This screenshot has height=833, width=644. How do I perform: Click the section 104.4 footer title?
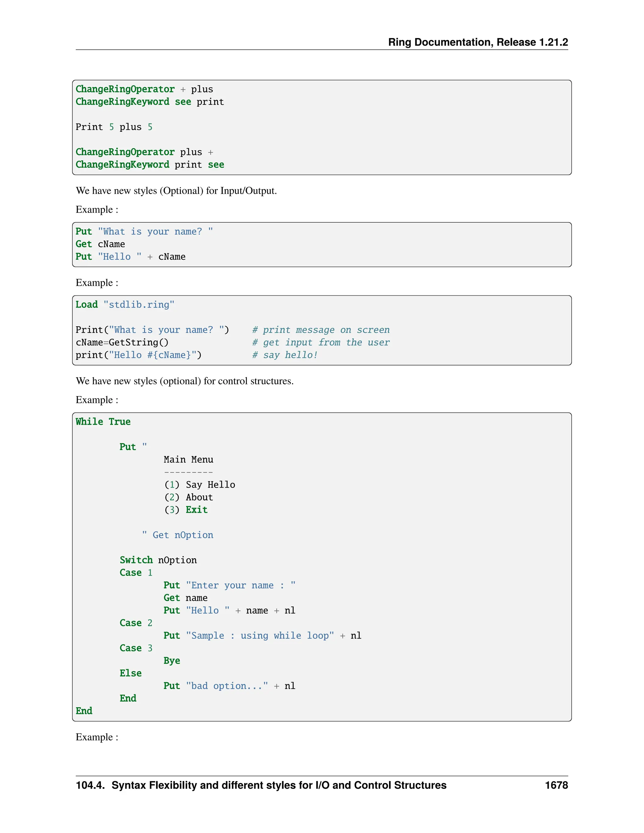click(261, 785)
